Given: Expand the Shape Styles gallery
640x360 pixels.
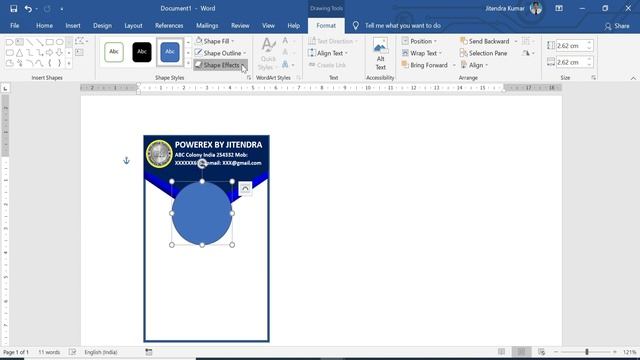Looking at the screenshot, I should 188,63.
